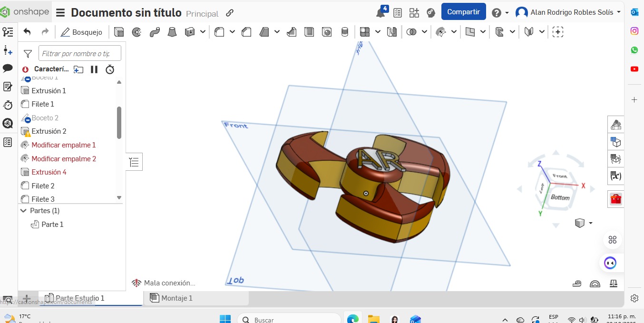644x323 pixels.
Task: Click the Front face of view cube
Action: pyautogui.click(x=560, y=176)
